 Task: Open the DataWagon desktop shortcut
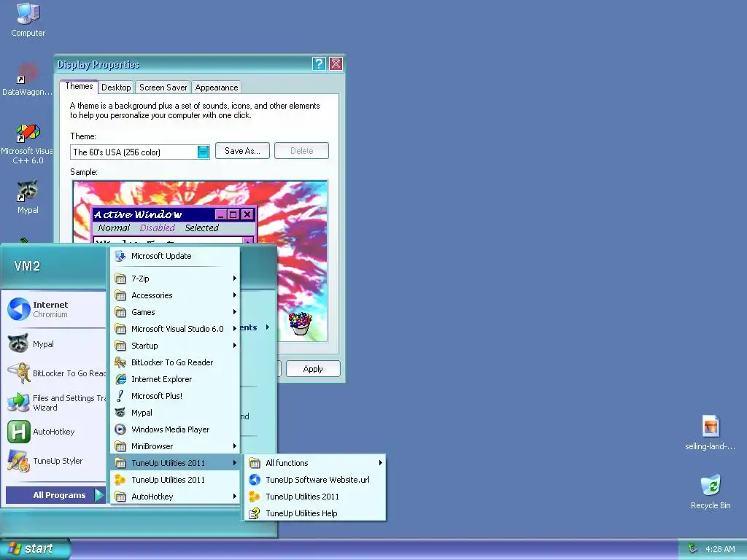coord(27,79)
